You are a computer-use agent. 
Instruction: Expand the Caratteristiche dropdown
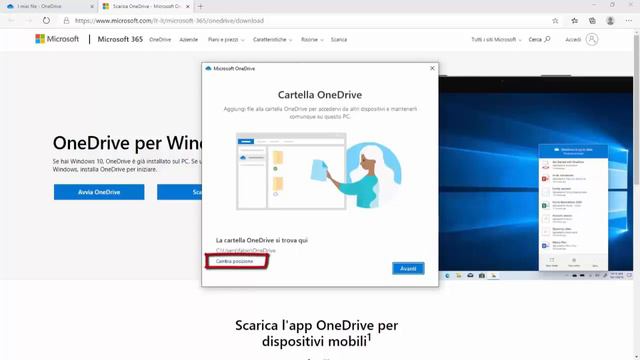[x=273, y=40]
